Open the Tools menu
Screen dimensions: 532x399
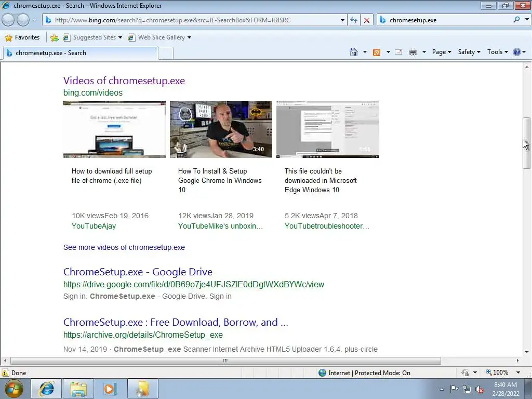click(497, 52)
